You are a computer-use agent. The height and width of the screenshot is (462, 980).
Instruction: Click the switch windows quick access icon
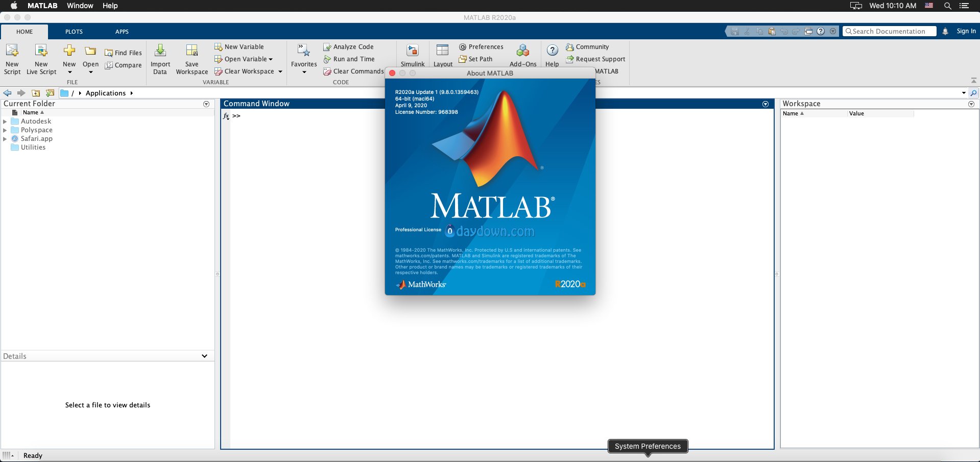point(808,31)
